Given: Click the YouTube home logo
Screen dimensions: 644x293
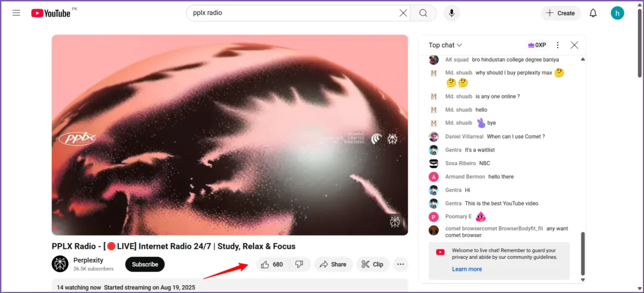Looking at the screenshot, I should [51, 13].
